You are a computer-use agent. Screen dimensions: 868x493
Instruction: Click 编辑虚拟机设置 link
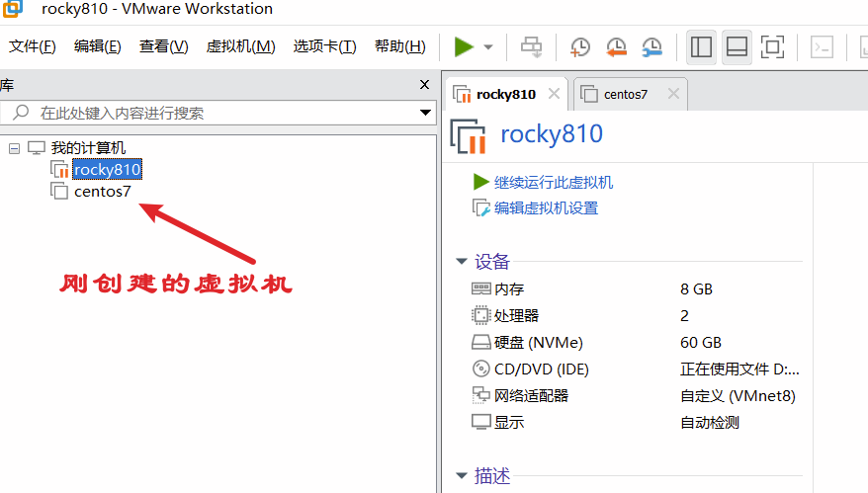[547, 208]
